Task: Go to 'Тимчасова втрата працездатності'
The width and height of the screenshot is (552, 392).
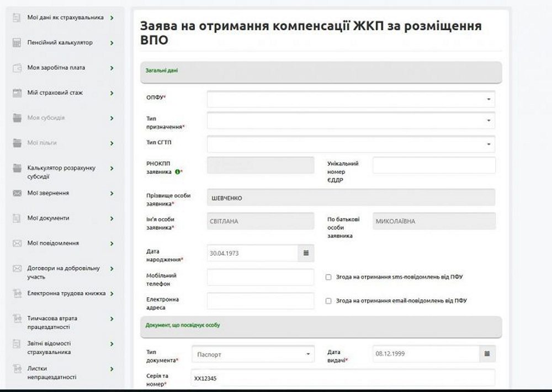Action: (x=52, y=323)
